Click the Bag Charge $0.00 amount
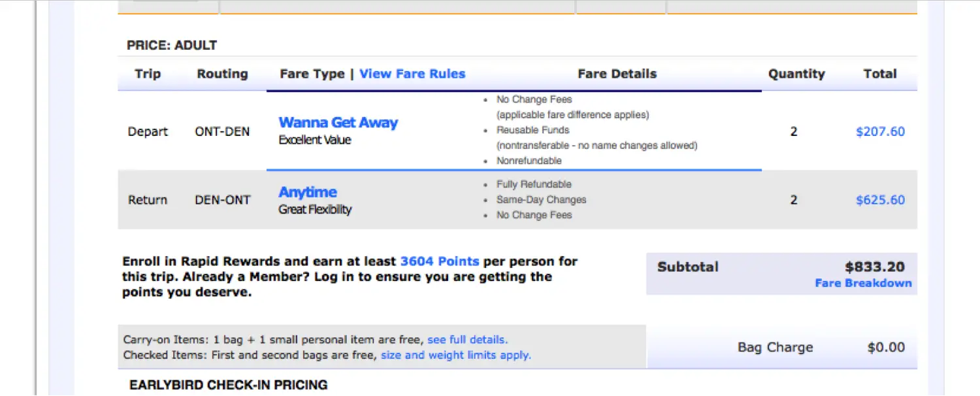 [x=886, y=348]
